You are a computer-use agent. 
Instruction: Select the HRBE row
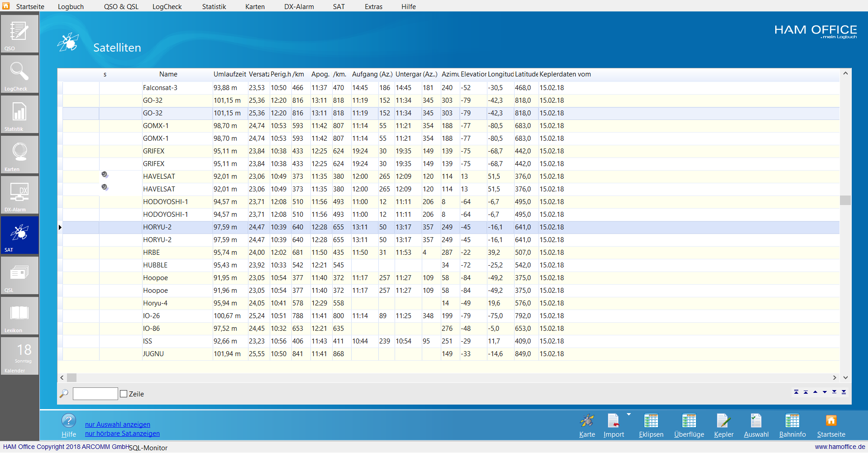[x=451, y=253]
